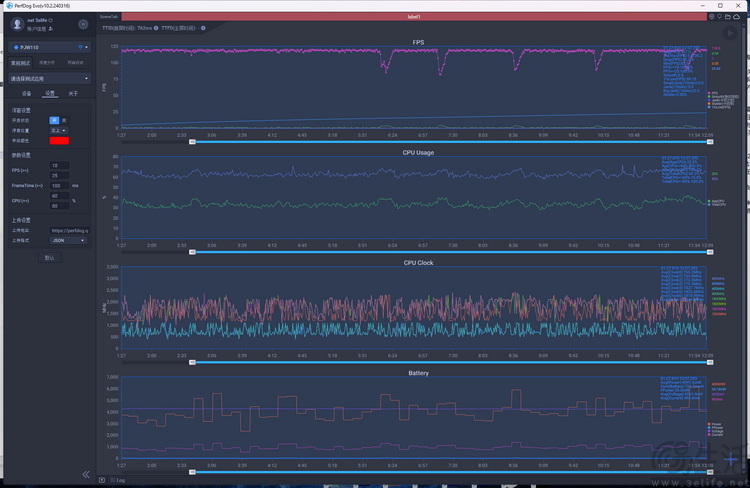
Task: Click the SceneTab label
Action: (109, 17)
